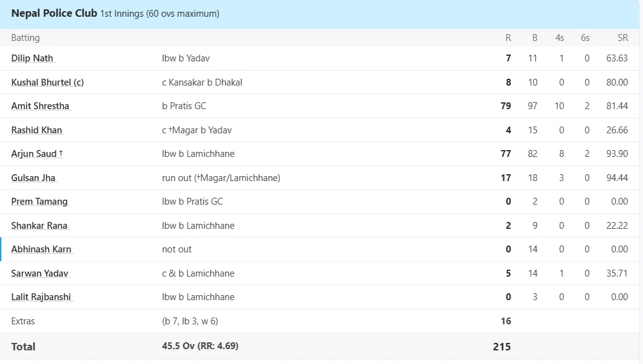The height and width of the screenshot is (364, 643).
Task: Click the 4s column header
Action: click(559, 38)
